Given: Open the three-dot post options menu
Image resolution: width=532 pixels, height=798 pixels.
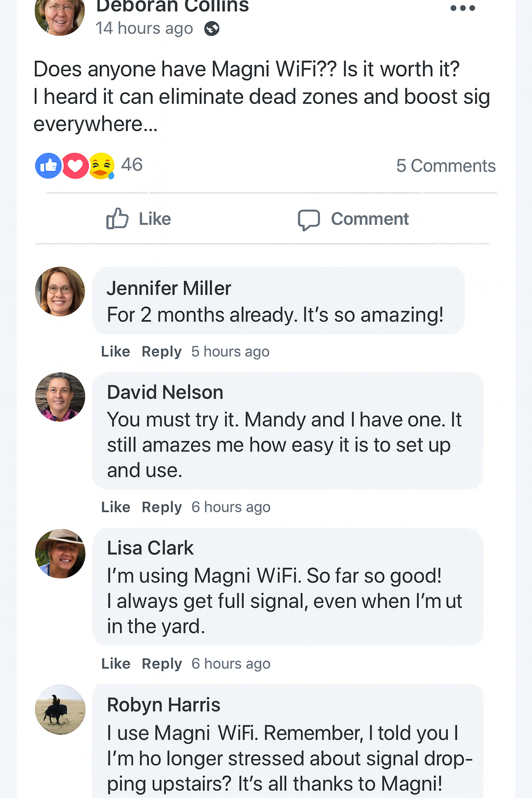Looking at the screenshot, I should click(462, 8).
